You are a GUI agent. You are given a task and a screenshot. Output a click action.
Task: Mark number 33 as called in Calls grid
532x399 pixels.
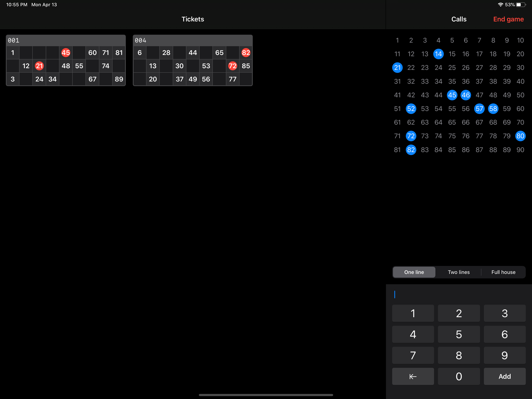click(x=425, y=81)
